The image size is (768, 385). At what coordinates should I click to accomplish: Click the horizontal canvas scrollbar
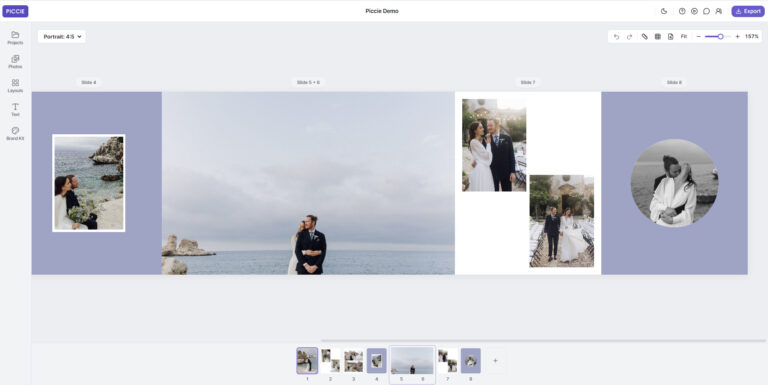543,340
